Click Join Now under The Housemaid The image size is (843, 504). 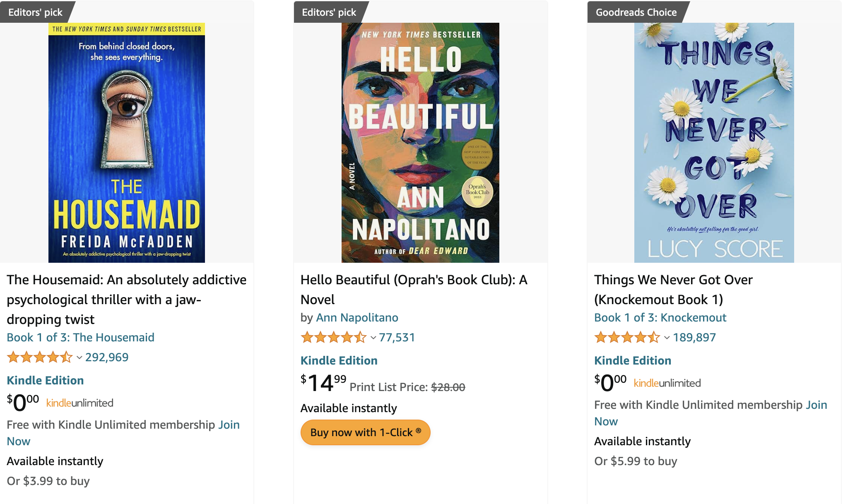click(229, 425)
